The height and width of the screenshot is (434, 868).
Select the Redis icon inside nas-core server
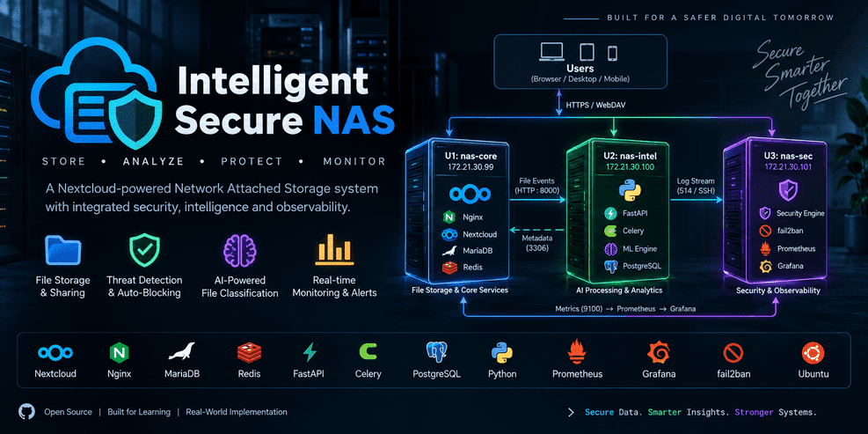point(449,268)
